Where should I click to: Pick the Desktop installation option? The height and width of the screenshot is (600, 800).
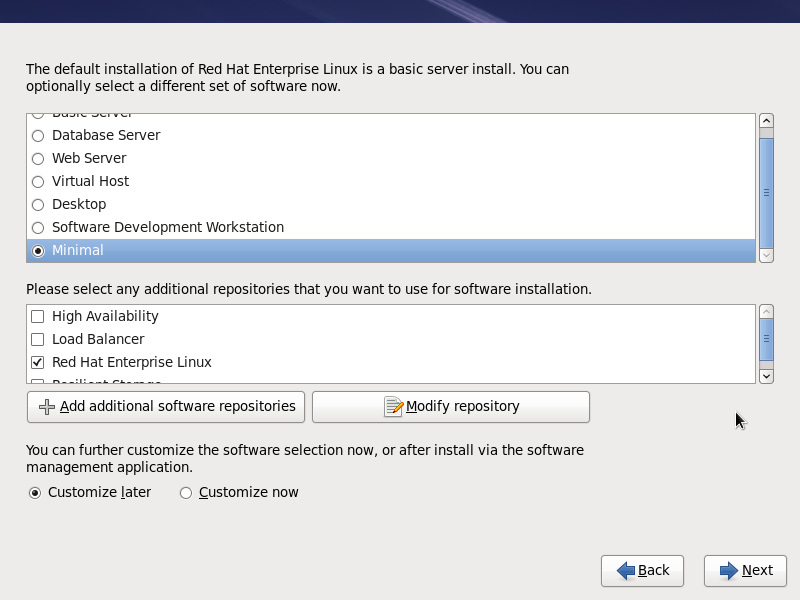(x=38, y=205)
